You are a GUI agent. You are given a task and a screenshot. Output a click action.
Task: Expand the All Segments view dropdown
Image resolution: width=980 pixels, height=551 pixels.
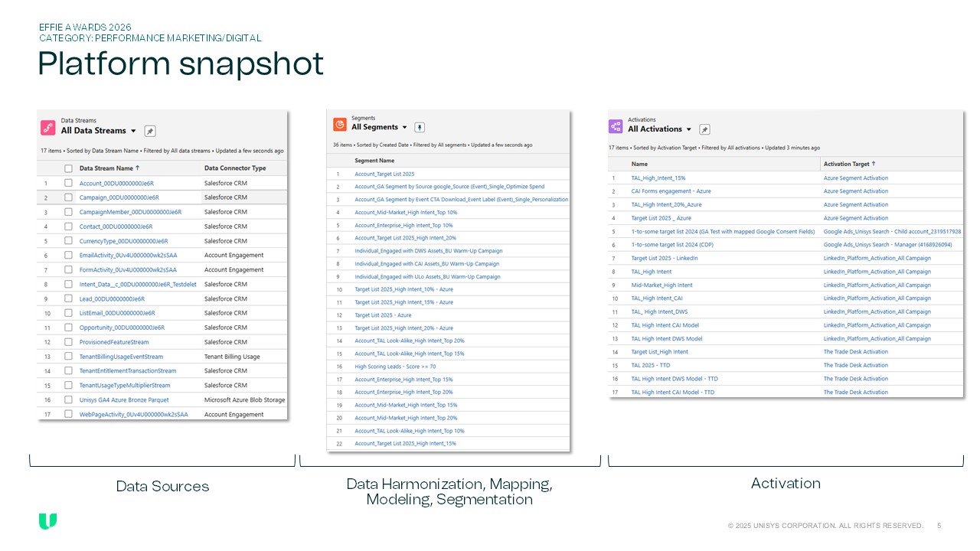404,127
